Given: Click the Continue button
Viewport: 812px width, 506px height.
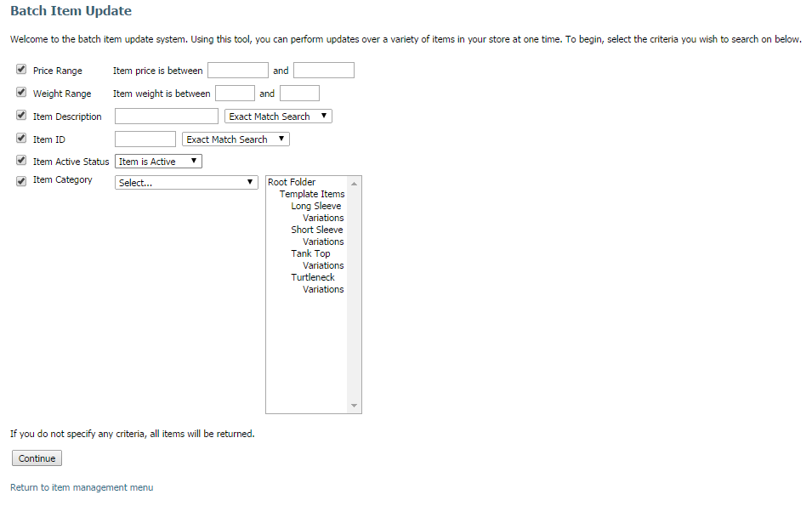Looking at the screenshot, I should [x=37, y=458].
